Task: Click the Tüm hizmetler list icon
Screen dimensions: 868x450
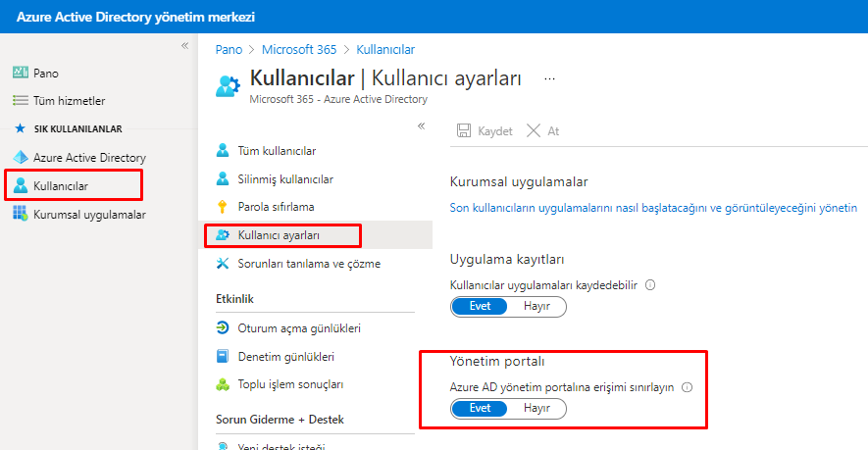Action: (21, 101)
